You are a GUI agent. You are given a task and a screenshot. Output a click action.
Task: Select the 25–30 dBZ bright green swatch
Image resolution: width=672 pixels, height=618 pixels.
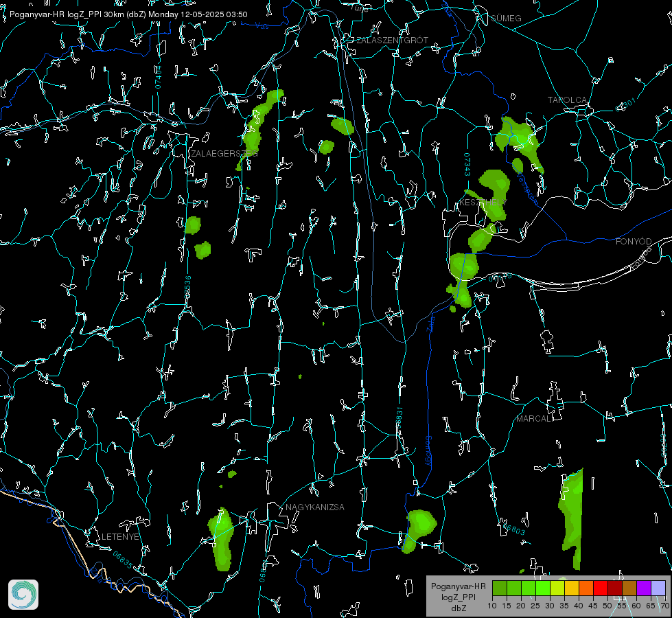(543, 588)
